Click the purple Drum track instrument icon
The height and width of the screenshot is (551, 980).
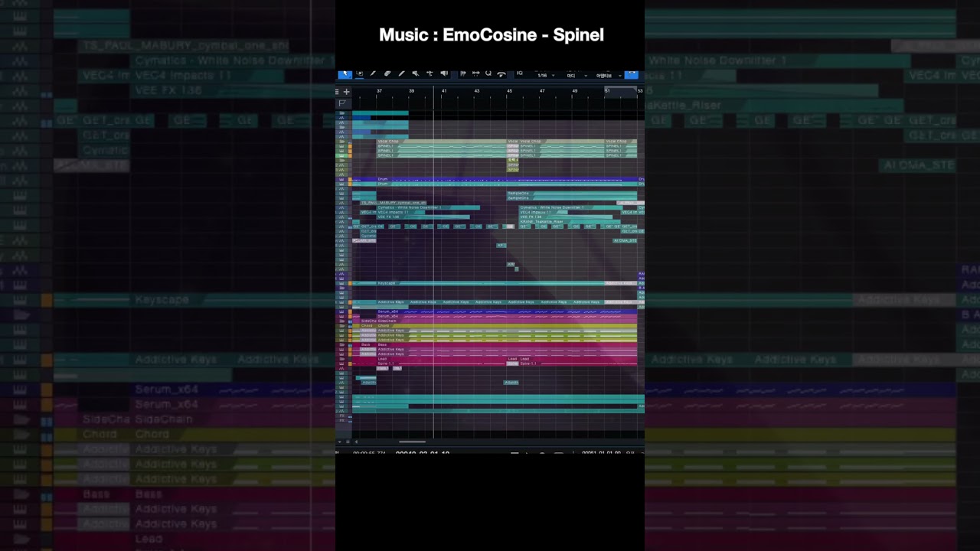(x=341, y=179)
